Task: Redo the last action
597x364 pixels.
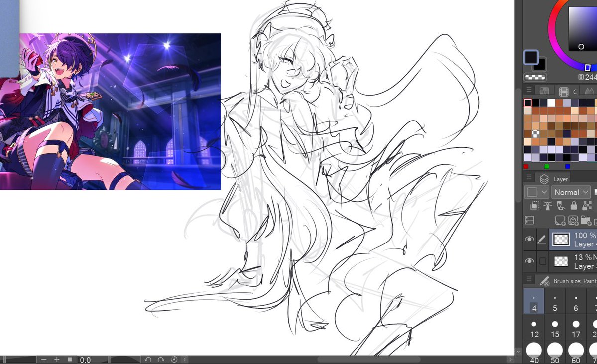Action: click(x=160, y=359)
